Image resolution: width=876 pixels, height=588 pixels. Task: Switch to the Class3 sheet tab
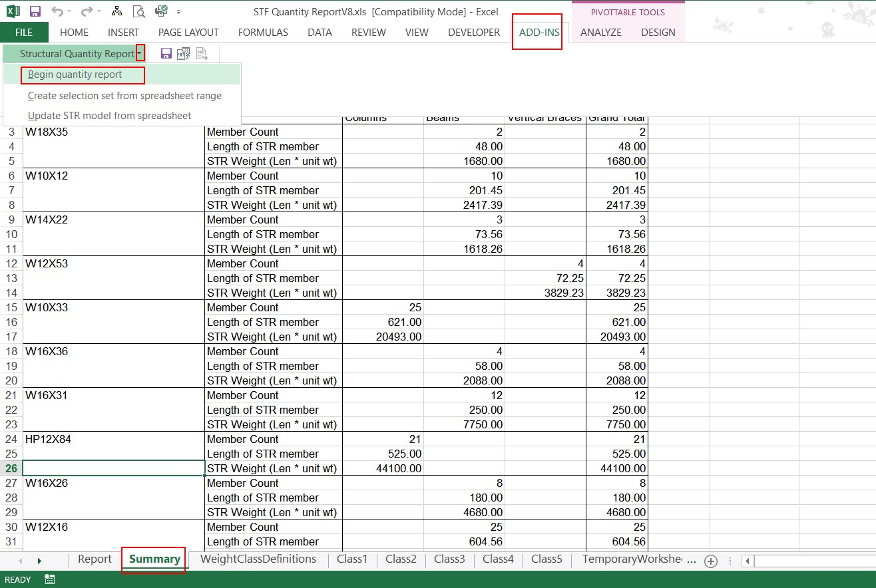click(449, 559)
